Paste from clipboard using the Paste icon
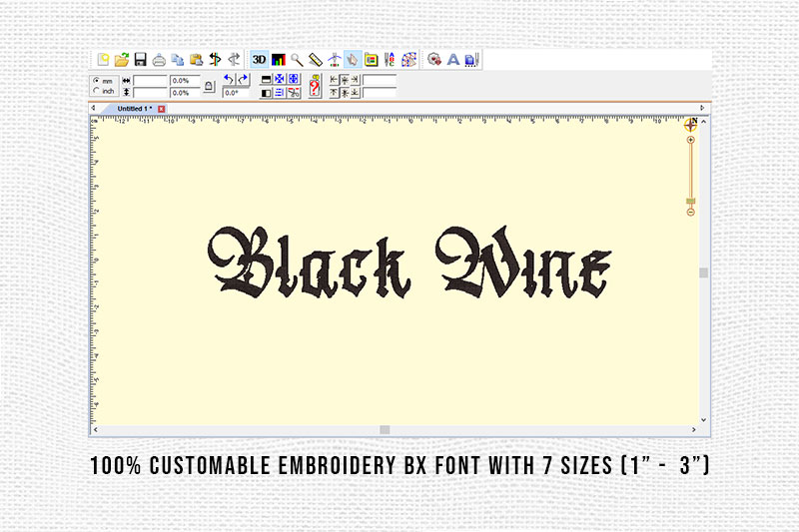Screen dimensions: 799x532 tap(196, 60)
